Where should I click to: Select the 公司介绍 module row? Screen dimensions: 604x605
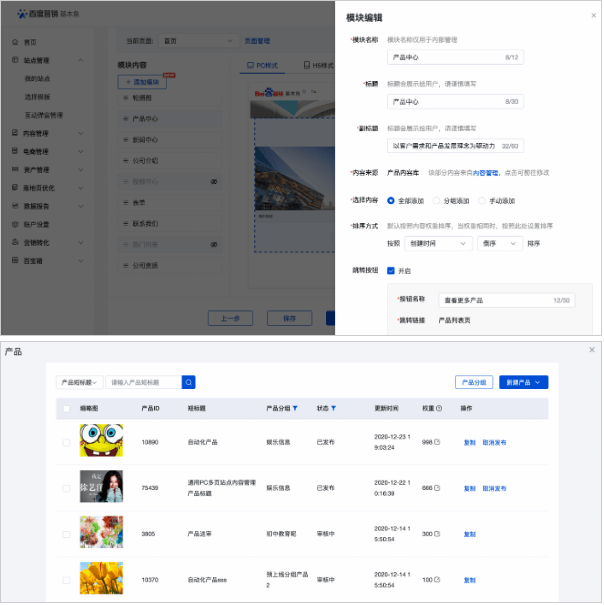(170, 161)
